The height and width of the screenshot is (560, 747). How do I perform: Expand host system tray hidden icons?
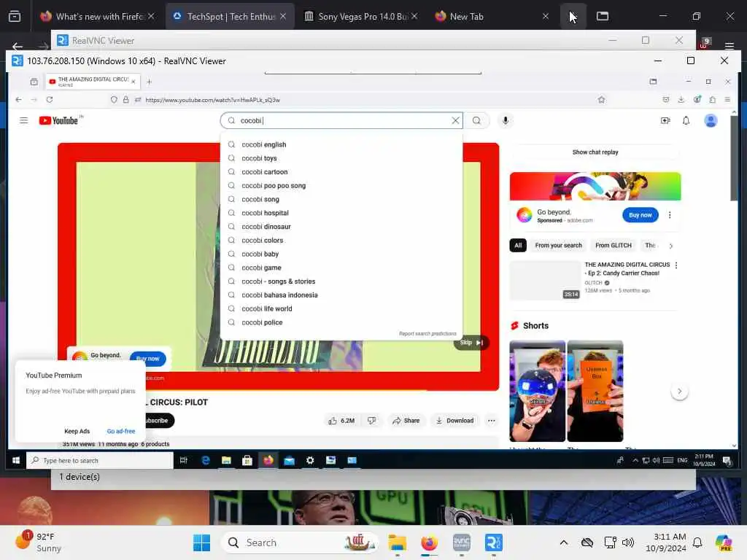click(564, 542)
